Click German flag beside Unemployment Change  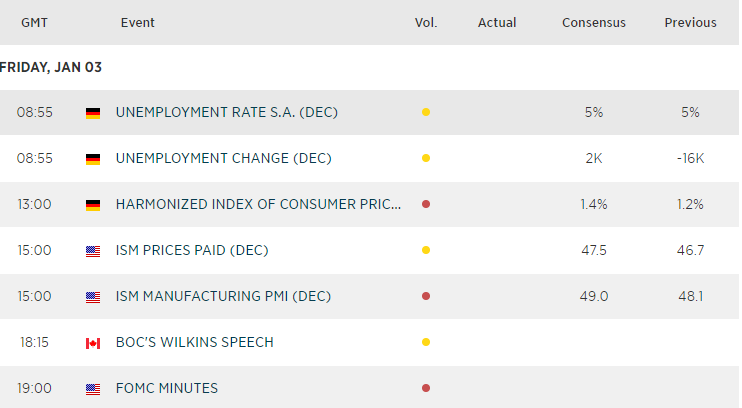93,159
